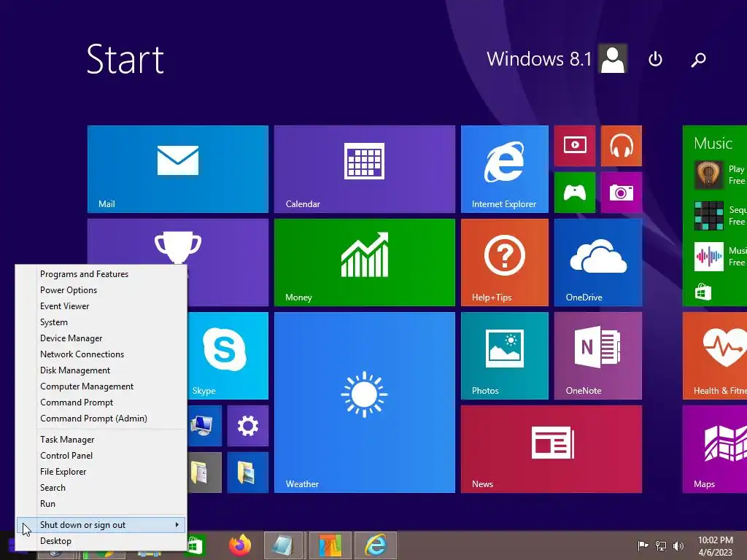
Task: Open the green Xbox Games tile
Action: tap(575, 192)
